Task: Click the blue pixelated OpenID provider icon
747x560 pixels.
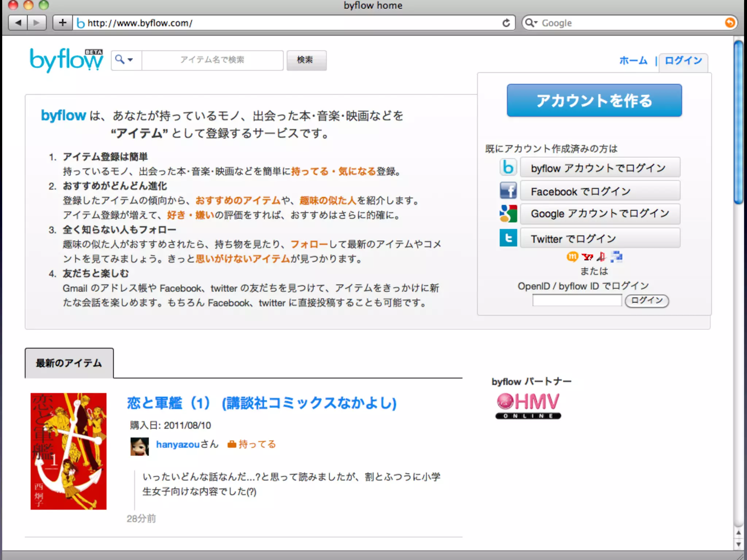Action: click(x=617, y=257)
